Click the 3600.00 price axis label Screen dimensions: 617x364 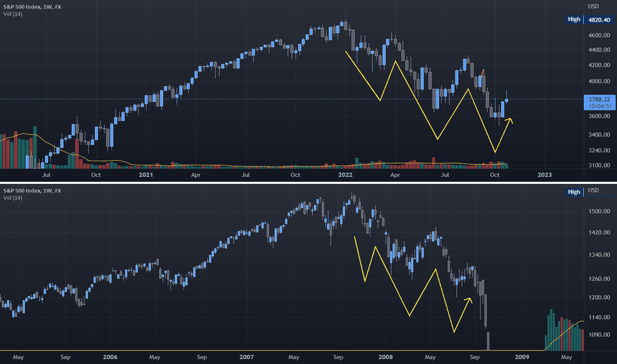coord(599,116)
